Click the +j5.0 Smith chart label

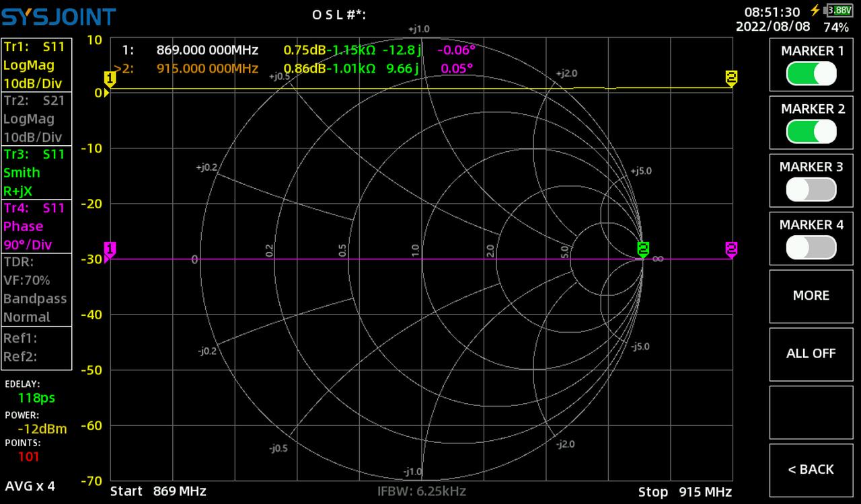click(x=640, y=171)
